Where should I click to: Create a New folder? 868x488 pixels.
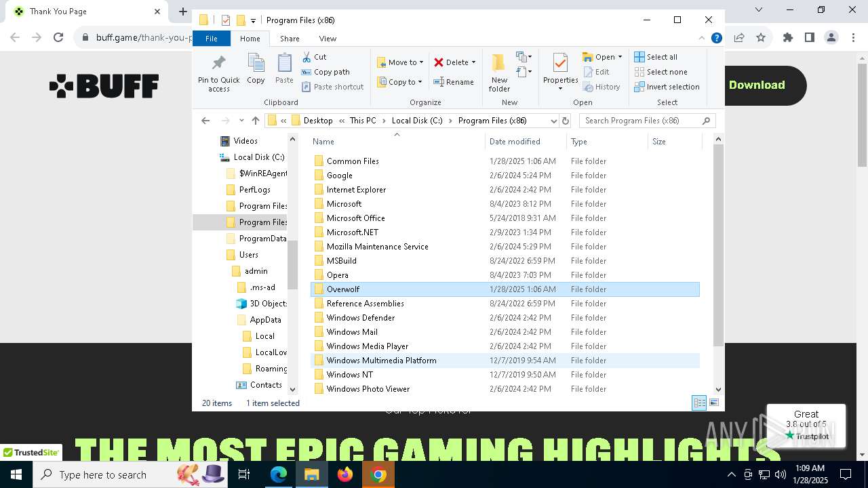(499, 73)
